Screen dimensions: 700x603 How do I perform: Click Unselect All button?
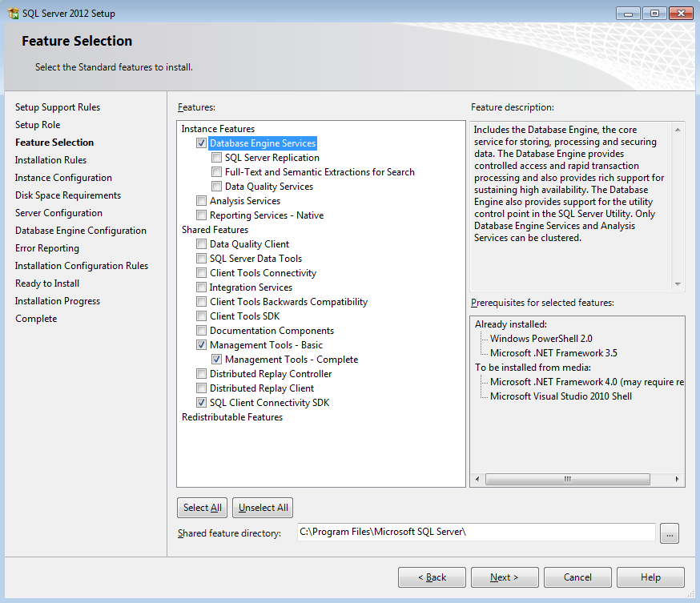pyautogui.click(x=263, y=508)
